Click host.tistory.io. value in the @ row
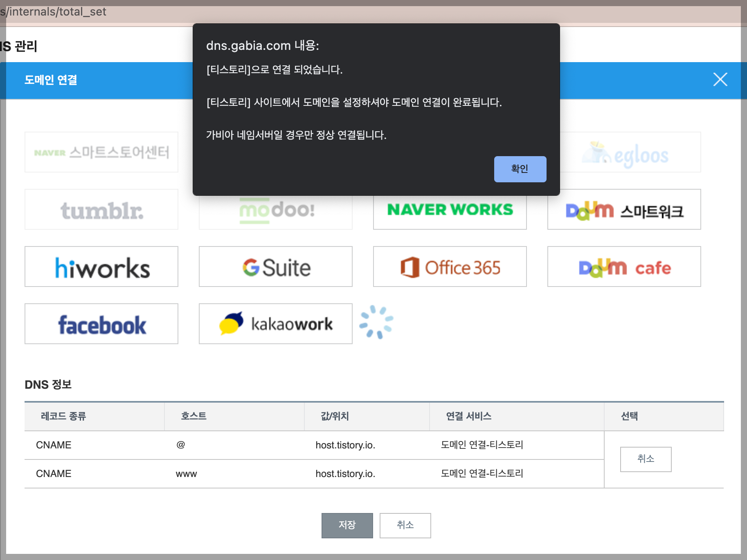Viewport: 747px width, 560px height. point(345,445)
